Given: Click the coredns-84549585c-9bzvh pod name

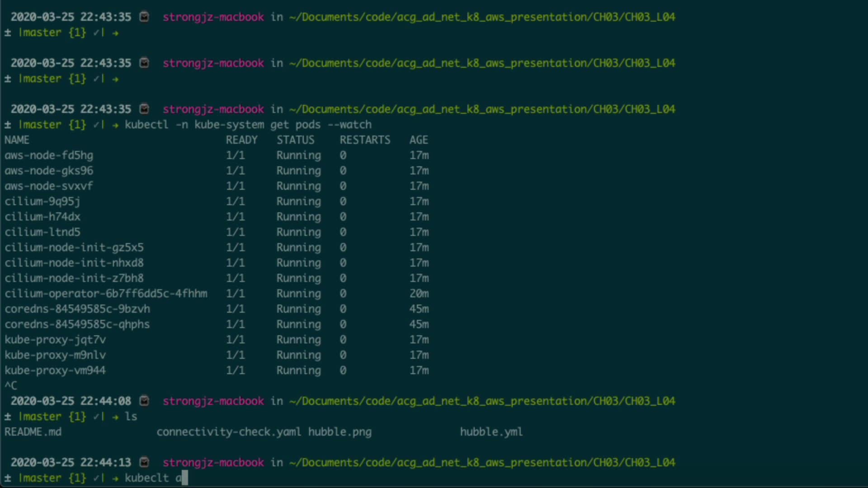Looking at the screenshot, I should (x=77, y=309).
